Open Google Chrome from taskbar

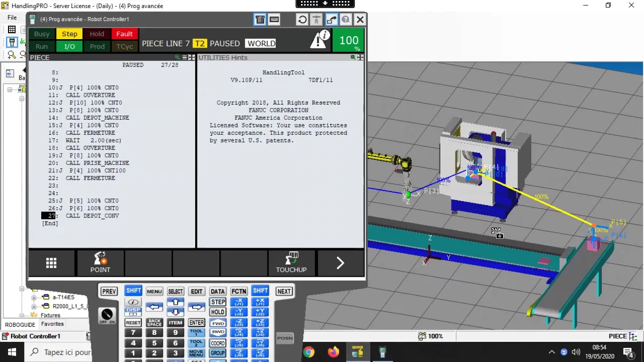click(309, 352)
